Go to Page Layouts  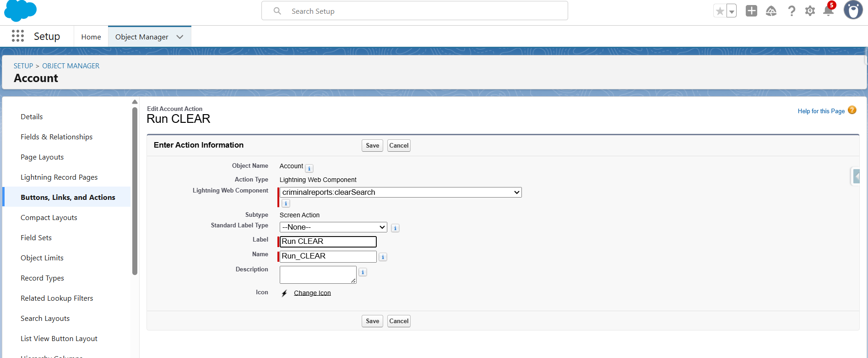(42, 157)
